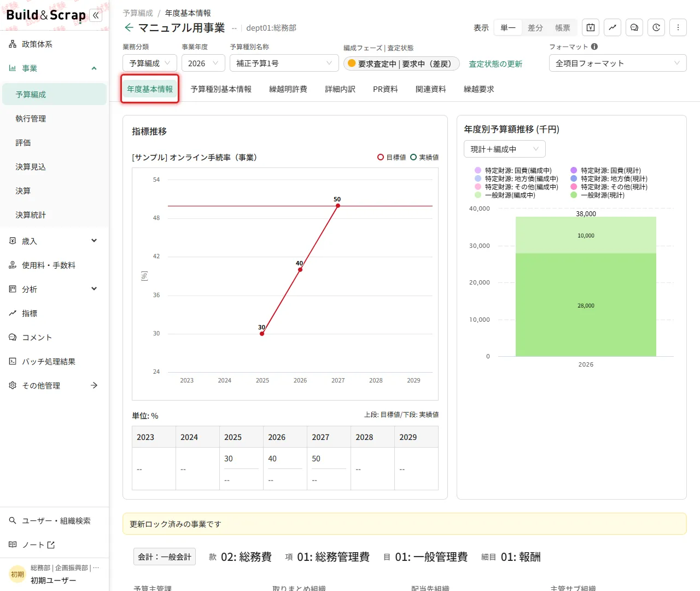The width and height of the screenshot is (700, 591).
Task: Click the arrow icon beside その他管理
Action: [x=94, y=386]
